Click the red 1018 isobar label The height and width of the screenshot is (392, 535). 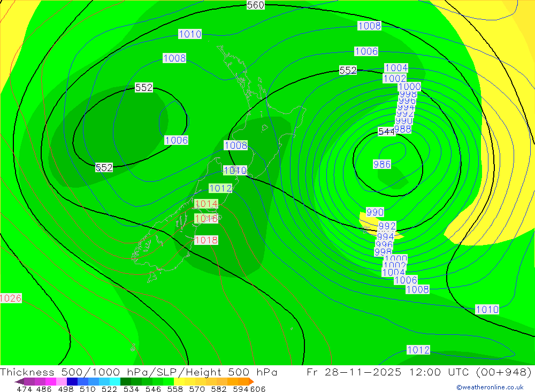pyautogui.click(x=206, y=240)
